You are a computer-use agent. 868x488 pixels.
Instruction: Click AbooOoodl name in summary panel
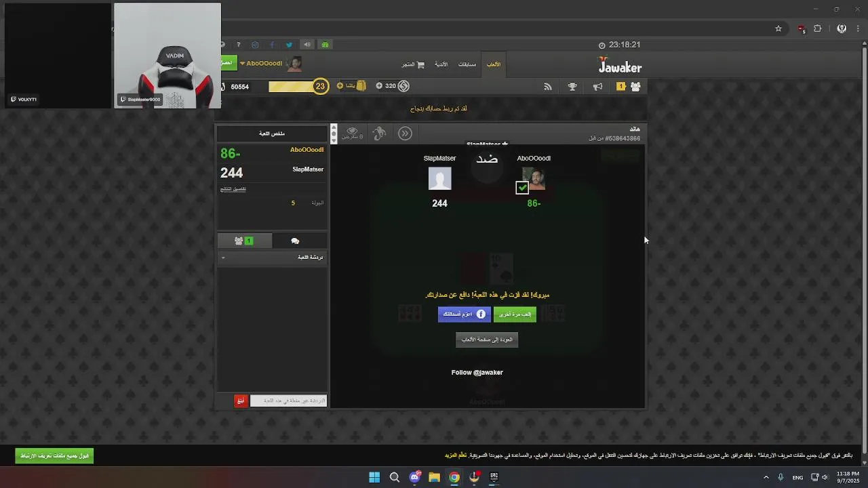(307, 150)
